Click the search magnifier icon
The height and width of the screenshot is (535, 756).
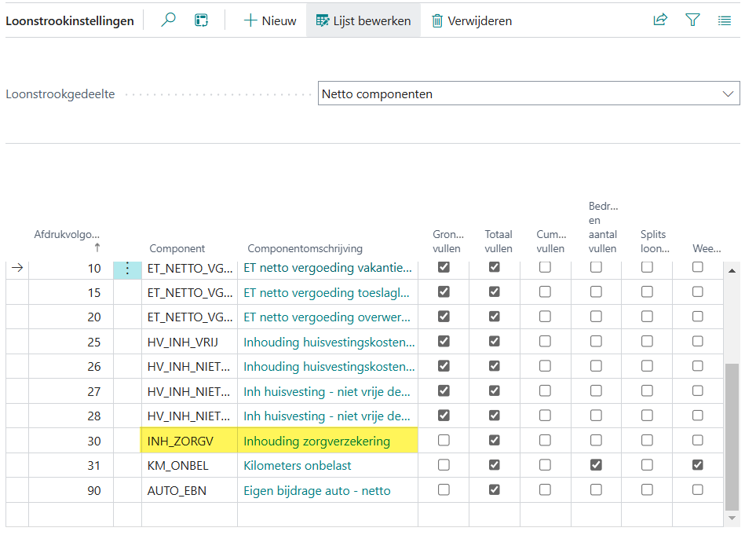click(168, 20)
